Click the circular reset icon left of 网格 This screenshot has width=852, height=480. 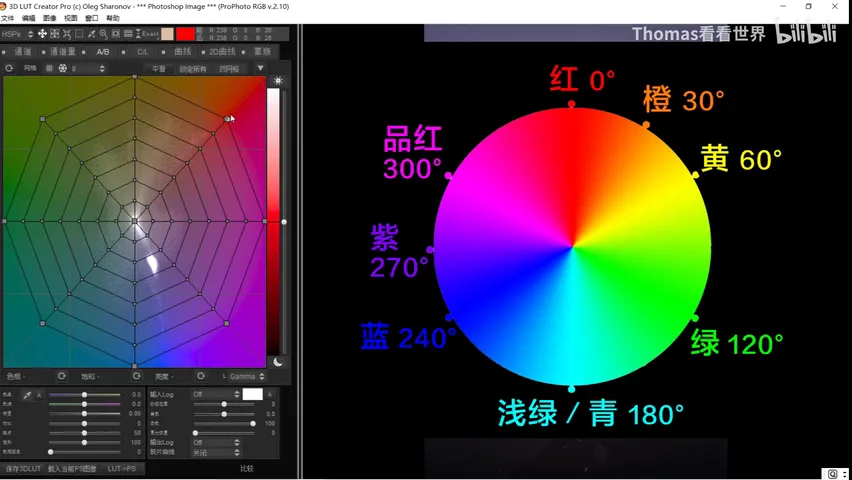coord(9,68)
